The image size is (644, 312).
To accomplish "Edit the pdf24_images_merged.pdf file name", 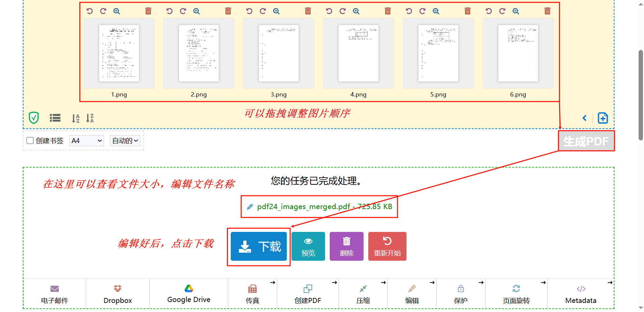I will [250, 206].
